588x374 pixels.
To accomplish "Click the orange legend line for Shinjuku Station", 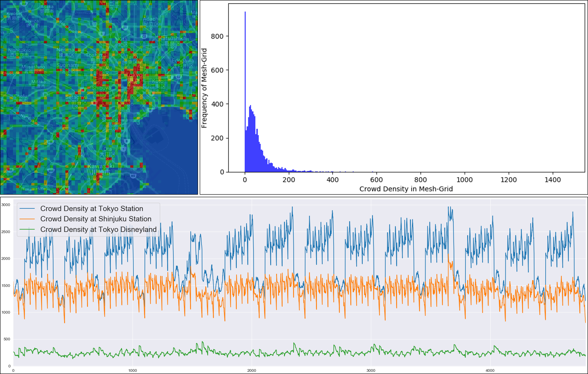I will click(27, 219).
